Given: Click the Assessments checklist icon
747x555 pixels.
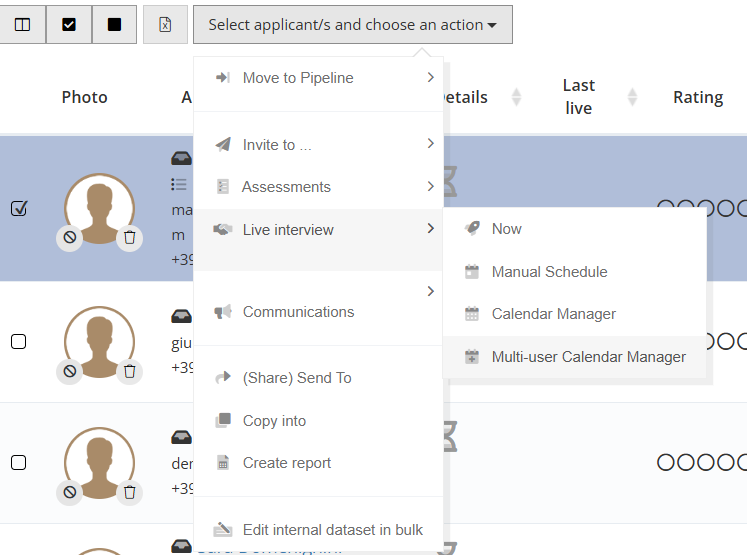Looking at the screenshot, I should 223,186.
